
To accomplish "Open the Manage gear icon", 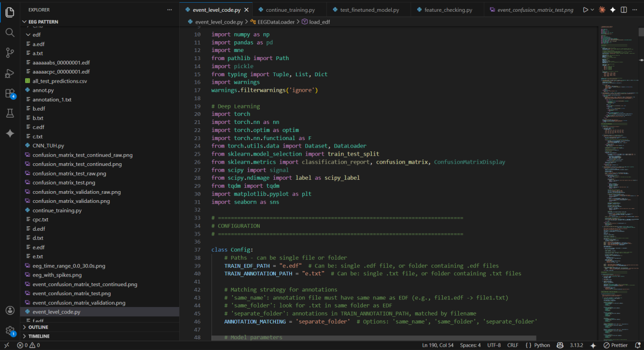I will (10, 330).
